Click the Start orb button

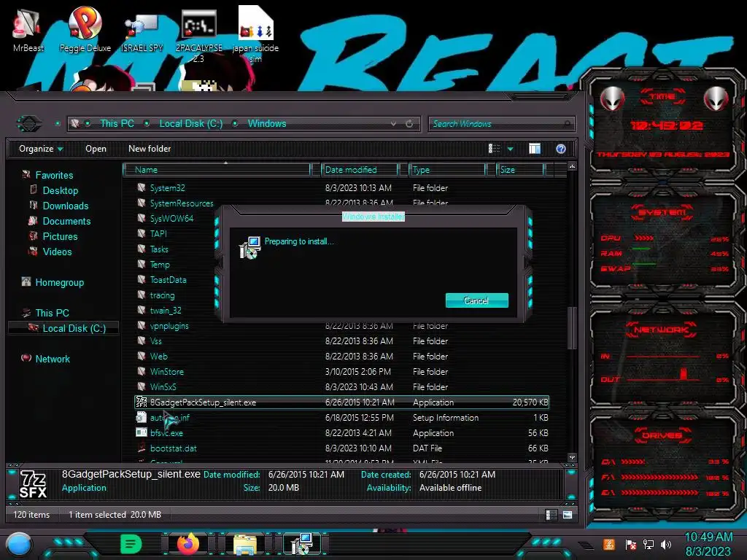[19, 545]
